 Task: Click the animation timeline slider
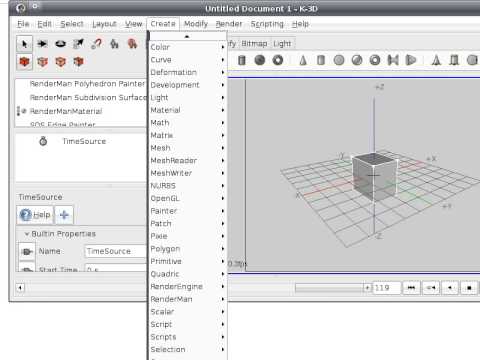[x=329, y=287]
